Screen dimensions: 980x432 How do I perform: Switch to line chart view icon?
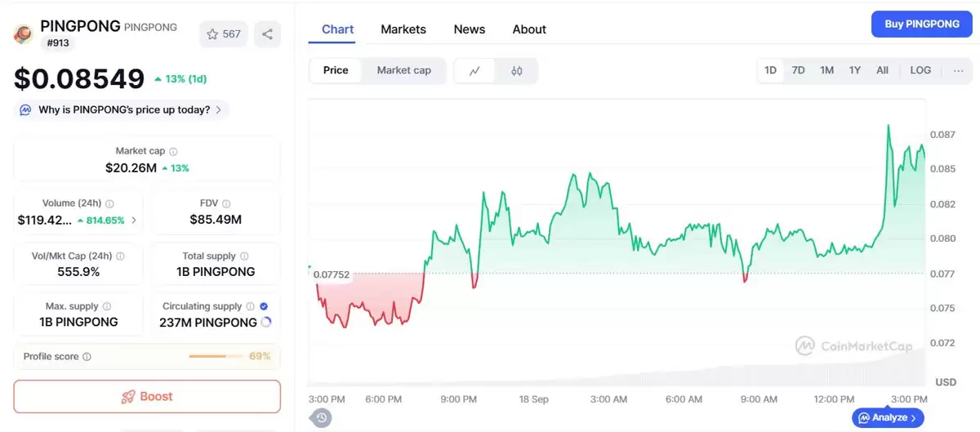point(474,71)
